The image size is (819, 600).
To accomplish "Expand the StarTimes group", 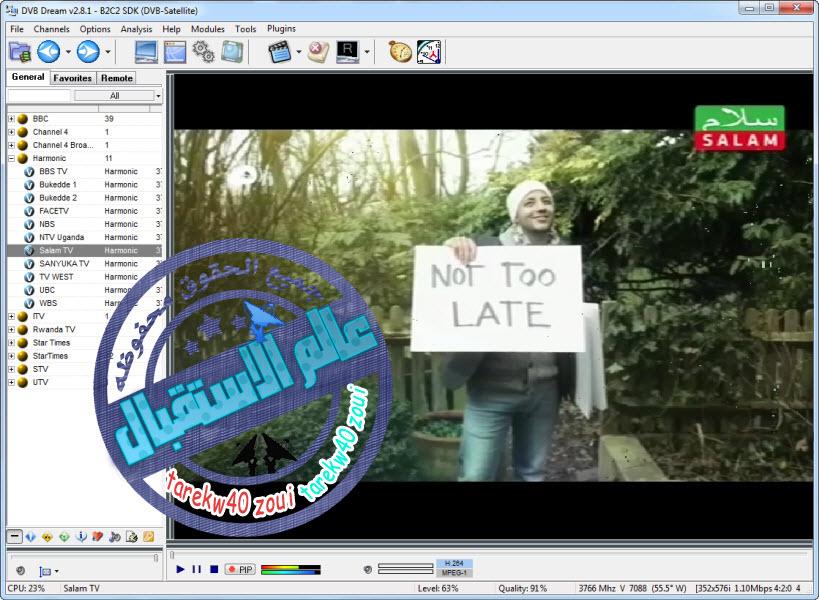I will coord(11,356).
